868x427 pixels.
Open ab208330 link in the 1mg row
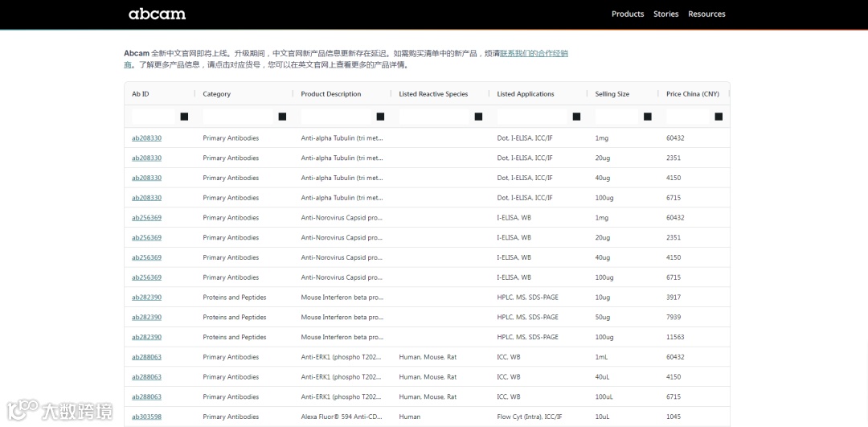147,138
